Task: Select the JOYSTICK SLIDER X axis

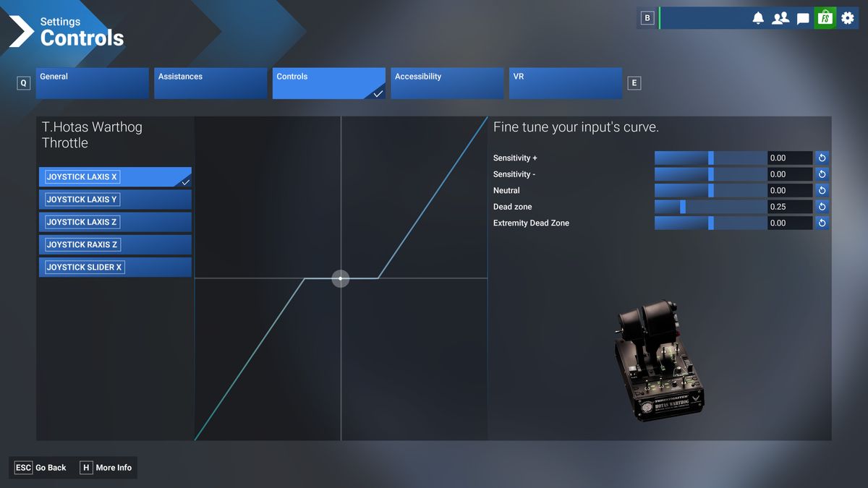Action: [115, 267]
